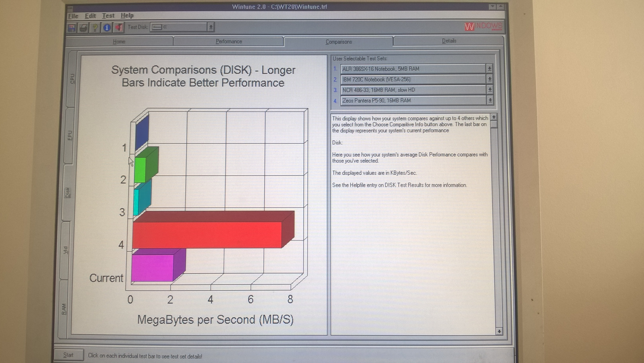Expand test set 1 ALR 386SX-16 dropdown
The image size is (644, 363).
point(490,68)
